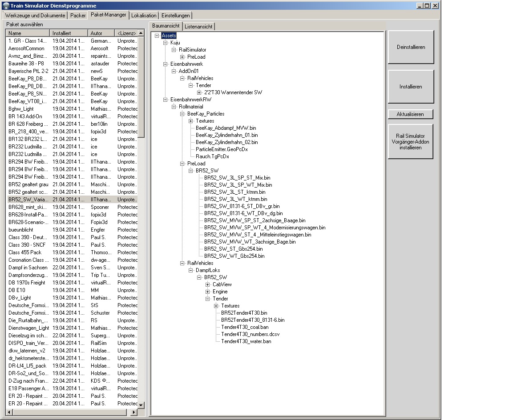Screen dimensions: 513x420
Task: Collapse the Kuju tree node
Action: click(x=165, y=43)
